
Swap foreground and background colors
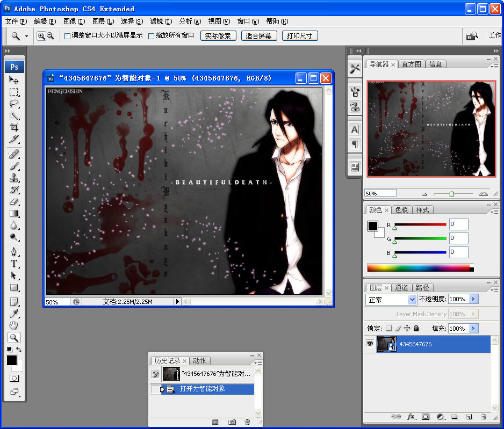point(19,350)
